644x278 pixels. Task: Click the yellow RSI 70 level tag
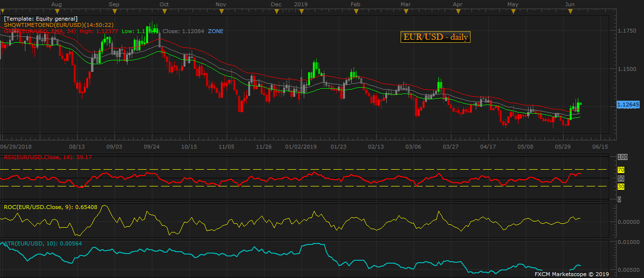[621, 170]
